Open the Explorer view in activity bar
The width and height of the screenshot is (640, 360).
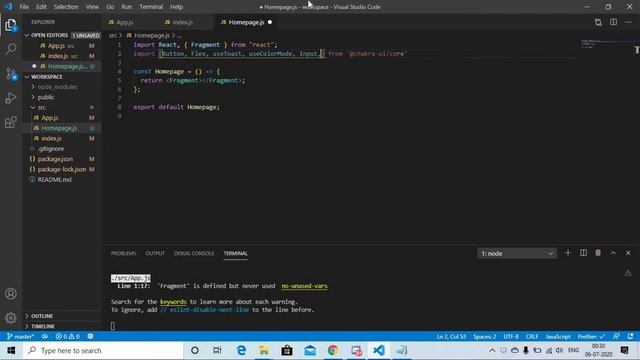pyautogui.click(x=11, y=25)
